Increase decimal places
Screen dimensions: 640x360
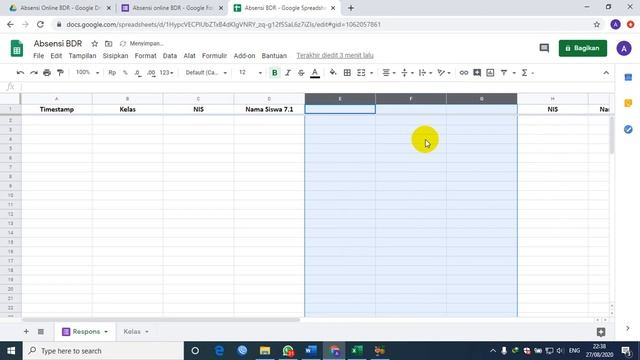(x=151, y=73)
